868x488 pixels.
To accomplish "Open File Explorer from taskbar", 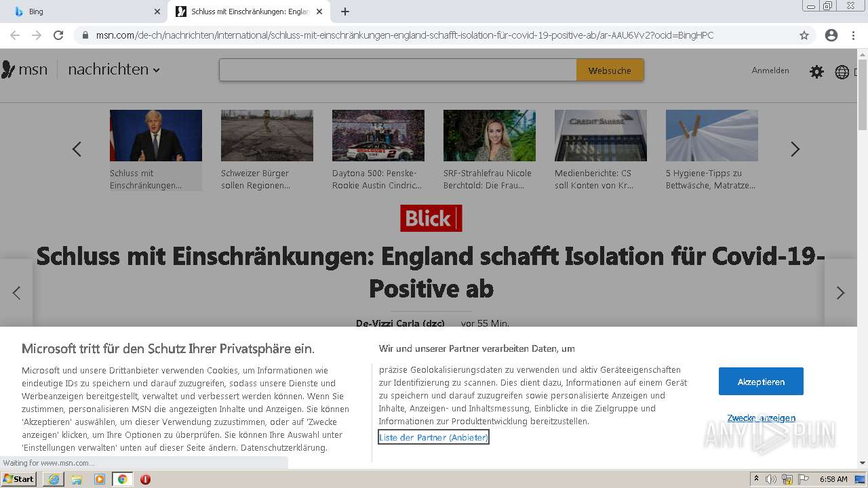I will point(77,479).
